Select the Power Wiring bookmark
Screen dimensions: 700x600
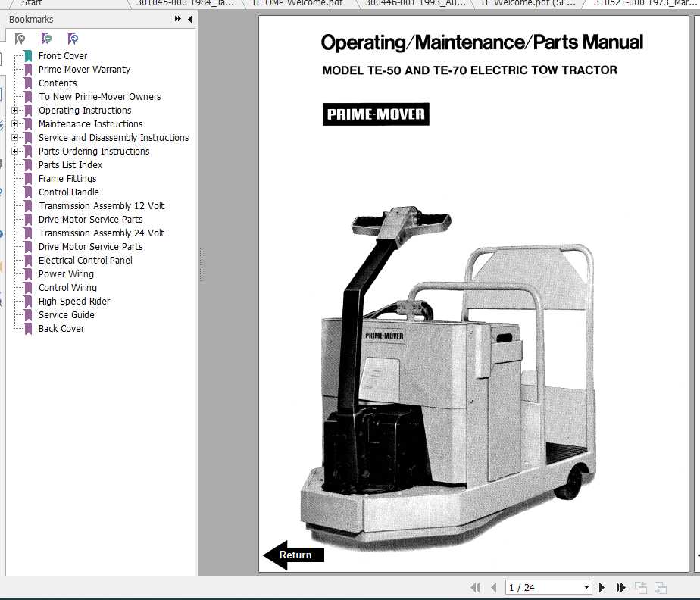67,273
